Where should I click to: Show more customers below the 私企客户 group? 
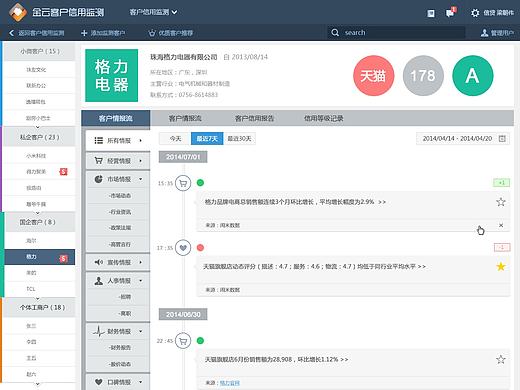37,213
